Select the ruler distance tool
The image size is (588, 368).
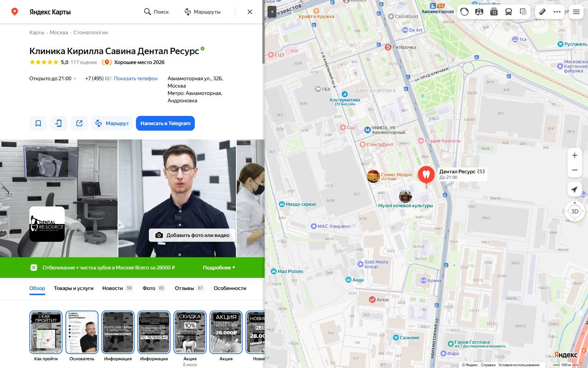click(542, 12)
